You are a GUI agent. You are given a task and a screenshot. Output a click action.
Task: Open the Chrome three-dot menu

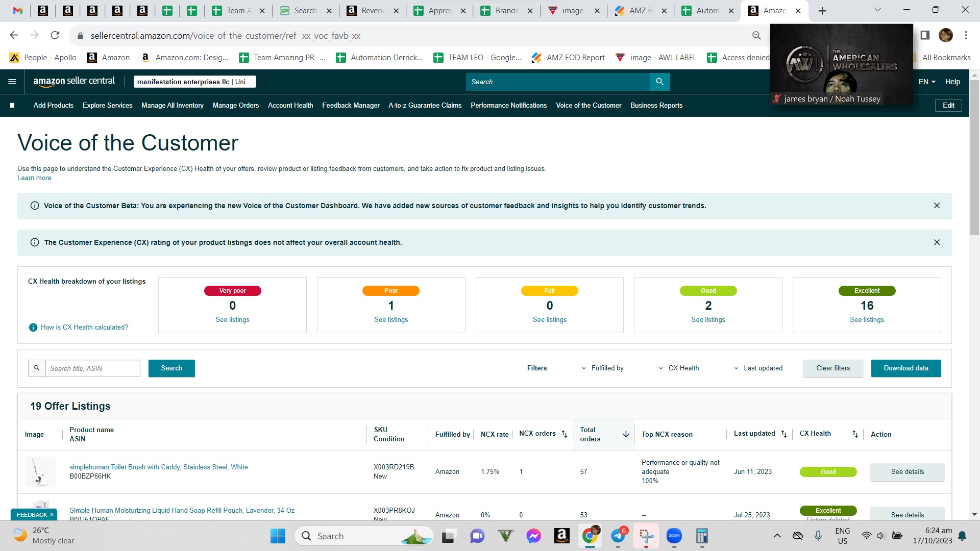pos(966,35)
